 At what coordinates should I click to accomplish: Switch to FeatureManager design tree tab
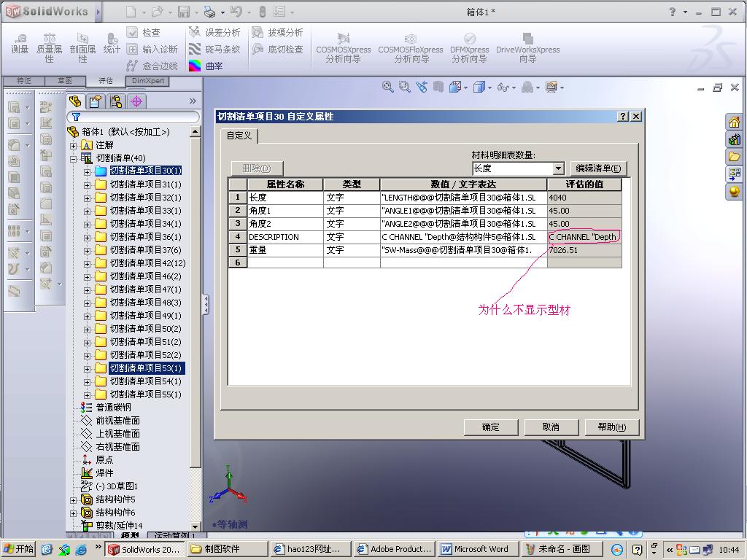[75, 101]
